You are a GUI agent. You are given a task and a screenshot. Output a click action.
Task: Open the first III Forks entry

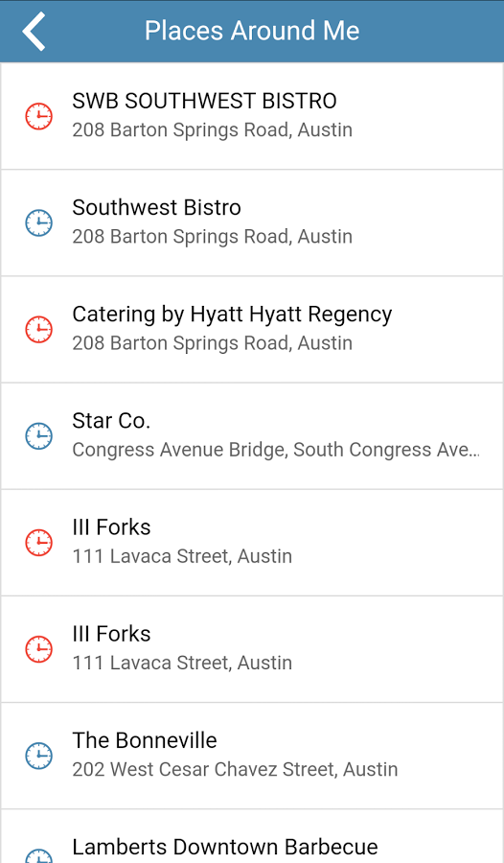point(252,543)
